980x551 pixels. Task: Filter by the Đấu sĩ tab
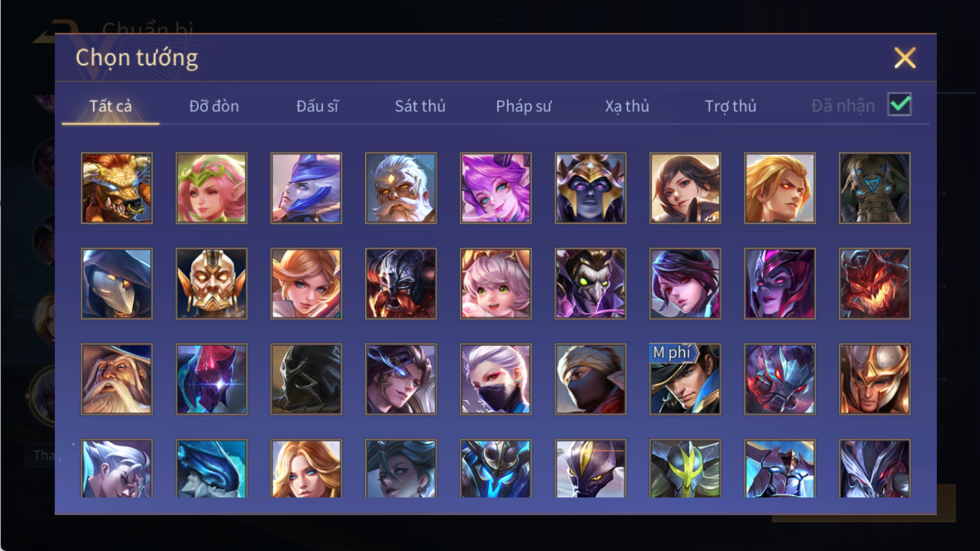317,106
